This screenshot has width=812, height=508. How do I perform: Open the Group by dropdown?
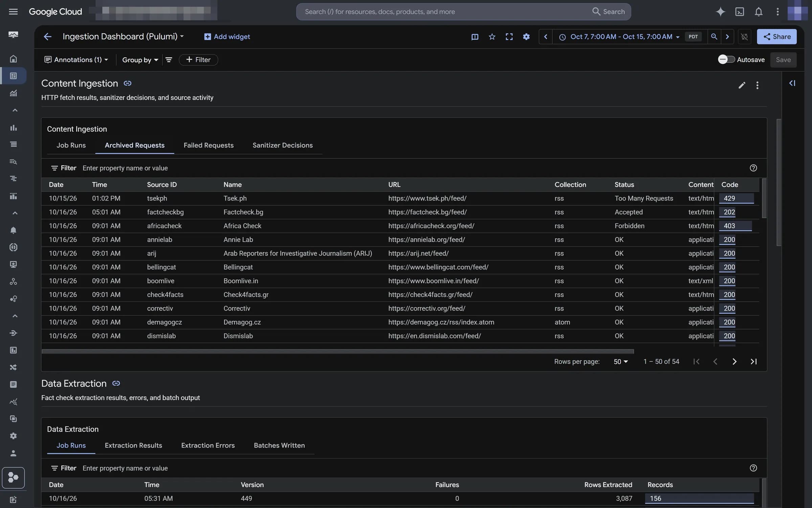click(140, 60)
